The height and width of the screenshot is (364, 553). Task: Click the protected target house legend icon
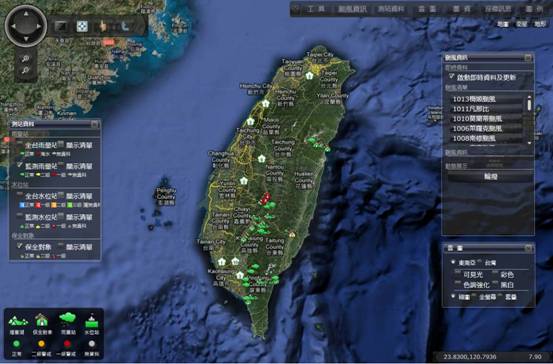click(42, 320)
